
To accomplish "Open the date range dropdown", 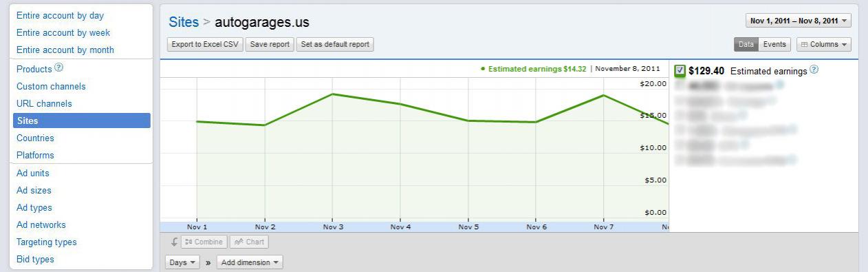I will coord(799,21).
